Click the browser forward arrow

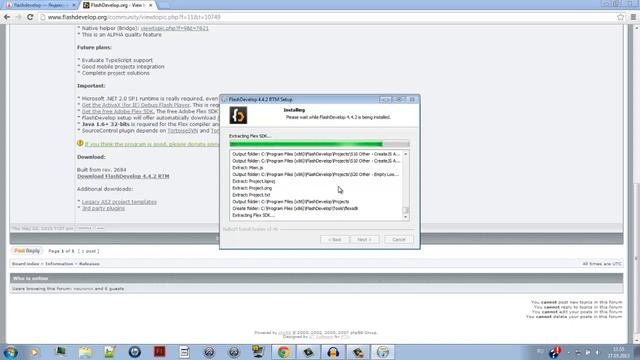(18, 17)
